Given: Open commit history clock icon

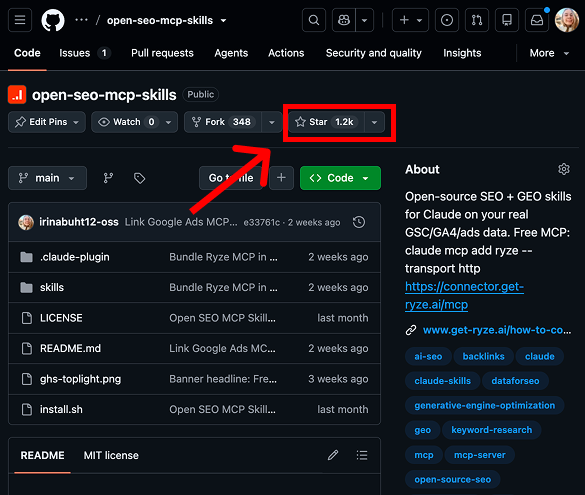Looking at the screenshot, I should pos(359,222).
